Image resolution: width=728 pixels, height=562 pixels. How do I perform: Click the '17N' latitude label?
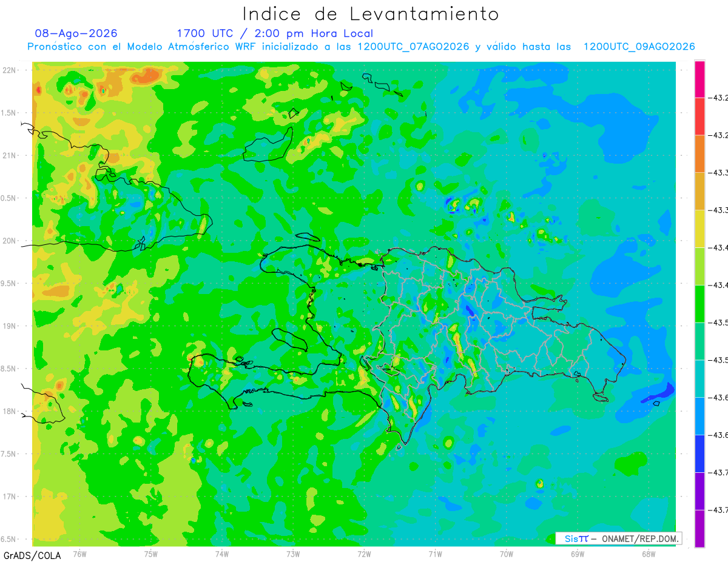(9, 497)
